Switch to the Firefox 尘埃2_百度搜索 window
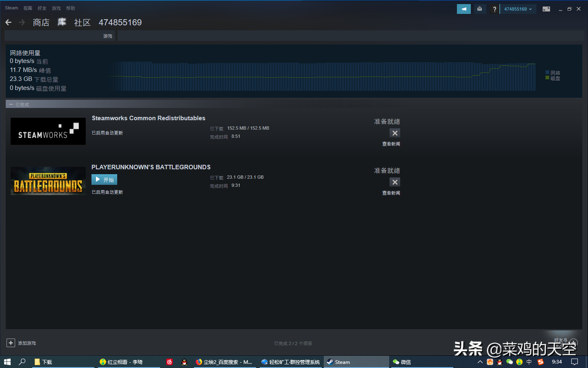588x368 pixels. 225,362
